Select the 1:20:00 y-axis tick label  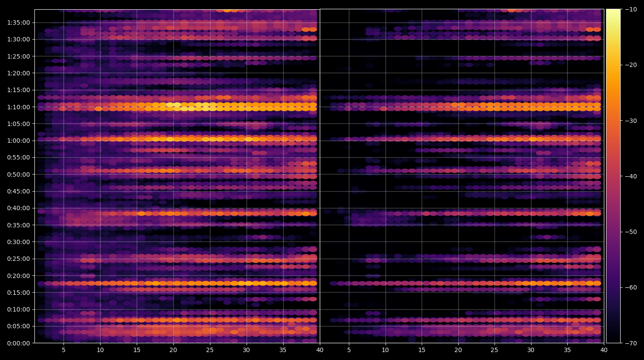(19, 73)
